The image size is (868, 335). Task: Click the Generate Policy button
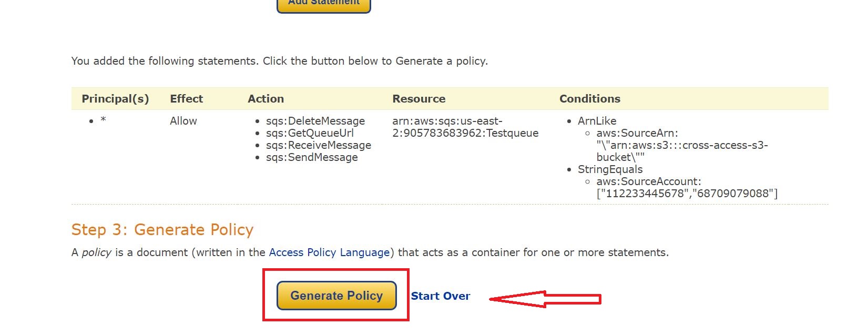pyautogui.click(x=336, y=296)
